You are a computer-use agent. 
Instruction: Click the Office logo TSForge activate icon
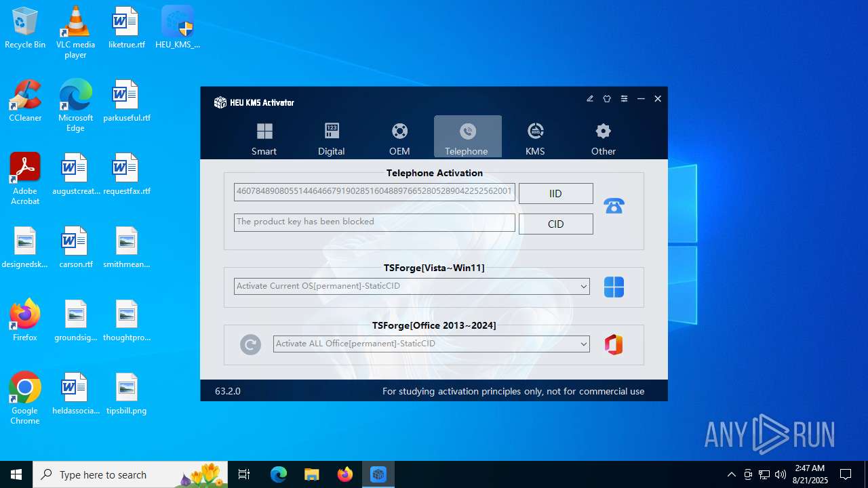614,344
